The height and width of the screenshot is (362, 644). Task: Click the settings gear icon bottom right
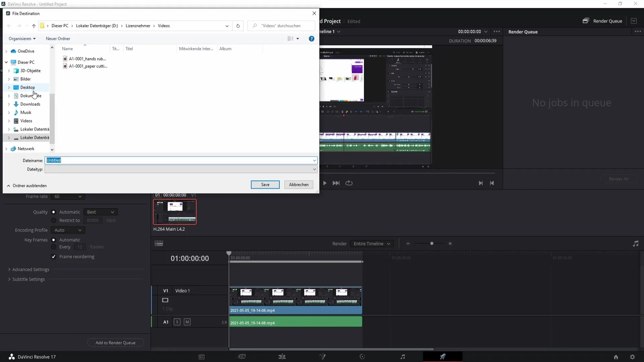(x=633, y=356)
